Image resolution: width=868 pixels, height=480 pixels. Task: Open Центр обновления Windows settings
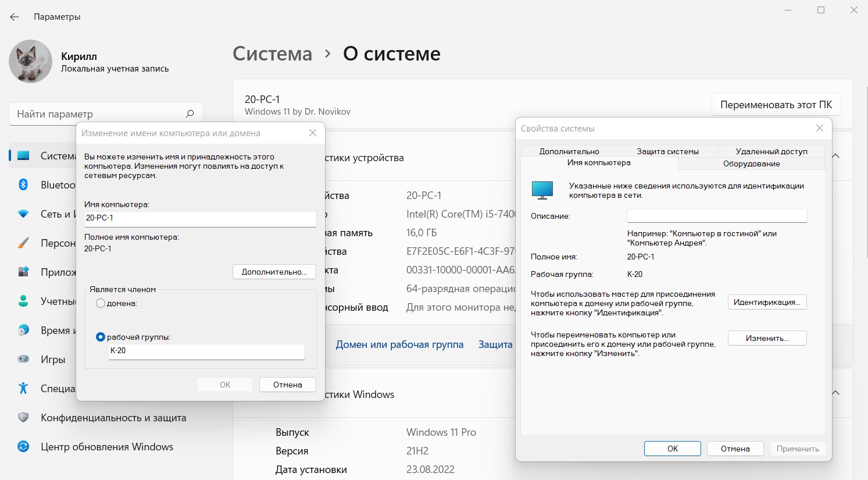(x=106, y=447)
